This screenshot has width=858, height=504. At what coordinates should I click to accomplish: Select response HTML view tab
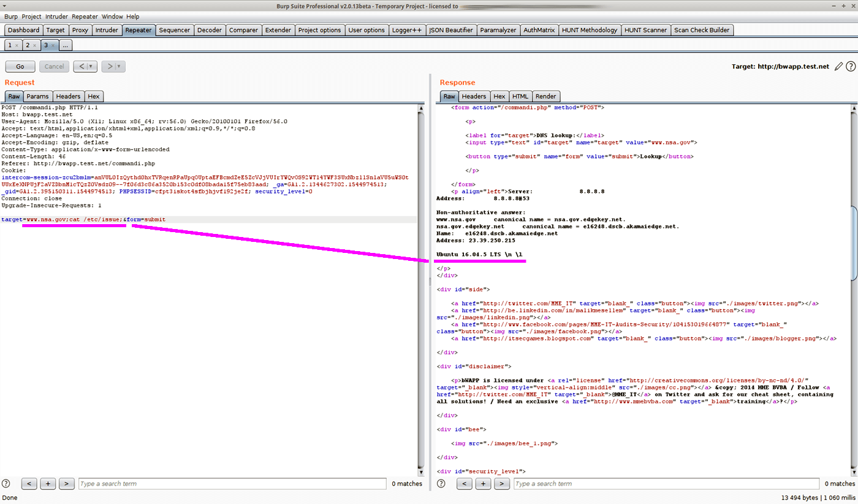click(520, 96)
